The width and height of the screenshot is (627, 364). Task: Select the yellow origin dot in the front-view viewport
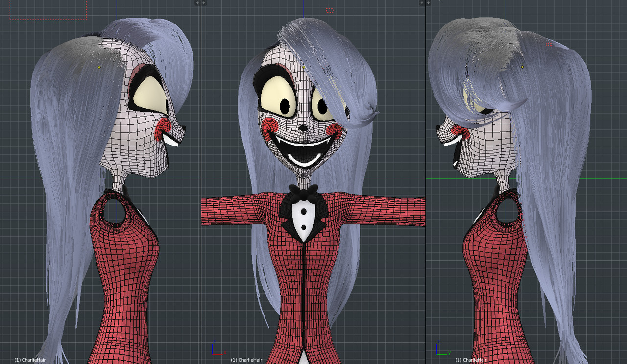coord(304,67)
